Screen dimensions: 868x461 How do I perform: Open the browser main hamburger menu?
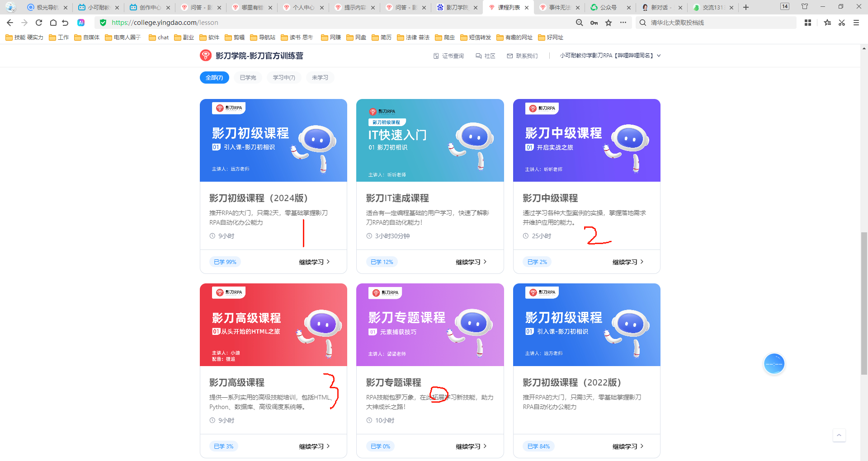[856, 23]
